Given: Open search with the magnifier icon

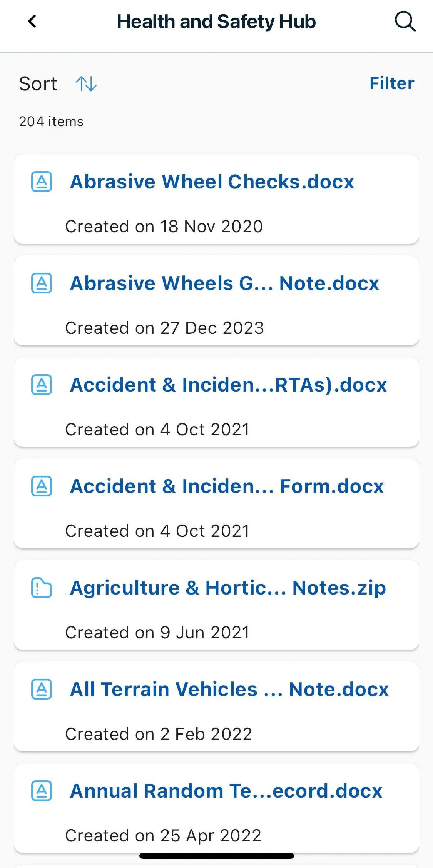Looking at the screenshot, I should tap(405, 22).
